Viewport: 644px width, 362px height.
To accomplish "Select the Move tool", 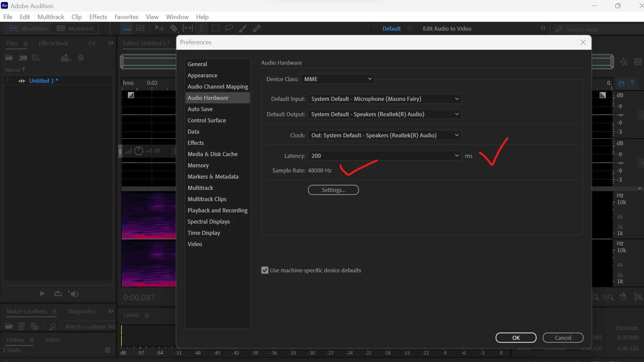I will point(160,28).
